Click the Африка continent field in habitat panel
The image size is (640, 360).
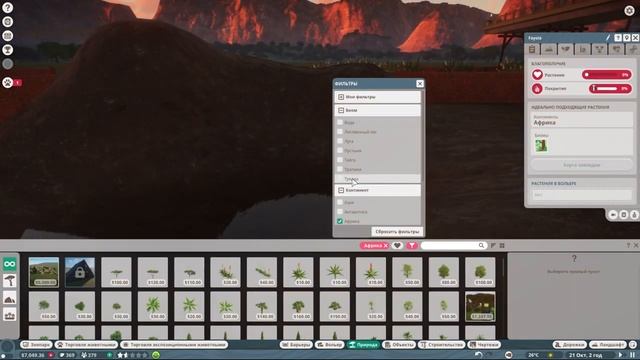[x=582, y=120]
